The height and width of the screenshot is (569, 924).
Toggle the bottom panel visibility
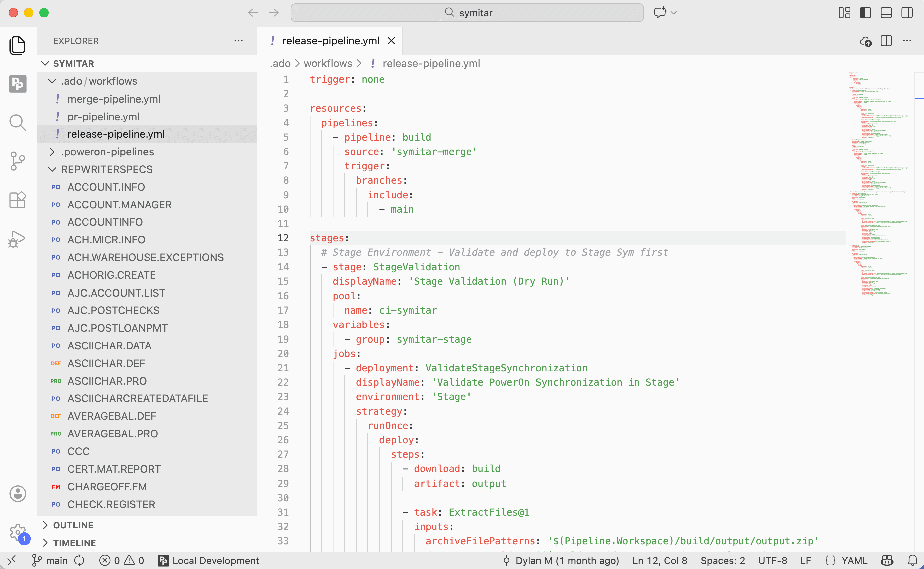tap(886, 12)
